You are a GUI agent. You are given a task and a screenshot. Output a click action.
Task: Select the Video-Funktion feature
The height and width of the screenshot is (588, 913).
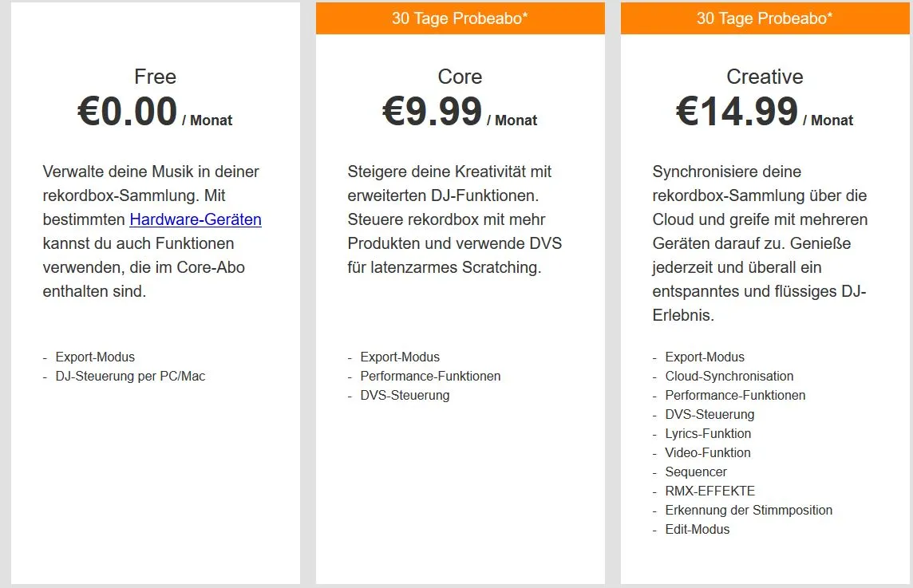pos(708,452)
